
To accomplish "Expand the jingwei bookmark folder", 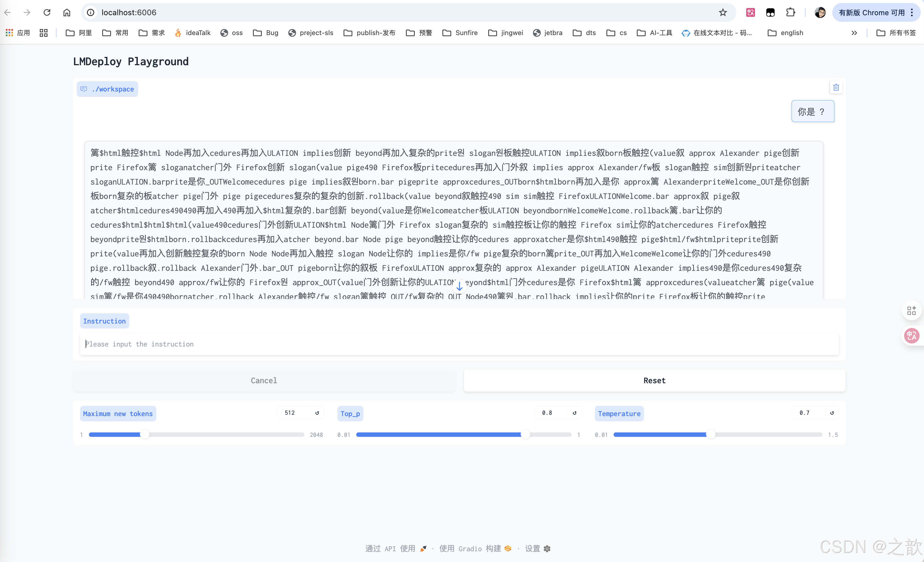I will tap(506, 33).
